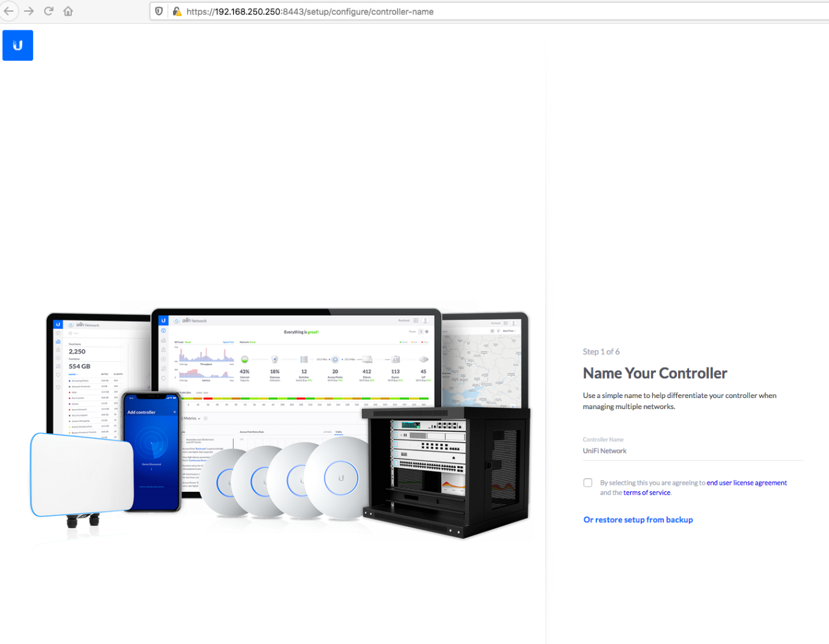The height and width of the screenshot is (644, 829).
Task: Click Or restore setup from backup
Action: [638, 520]
